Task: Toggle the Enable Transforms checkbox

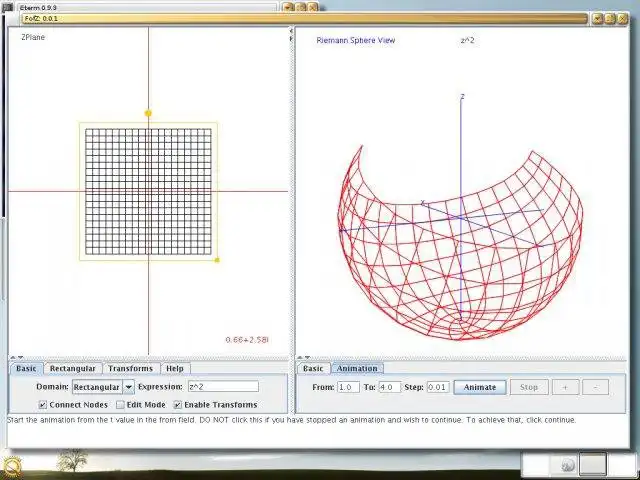Action: tap(178, 405)
